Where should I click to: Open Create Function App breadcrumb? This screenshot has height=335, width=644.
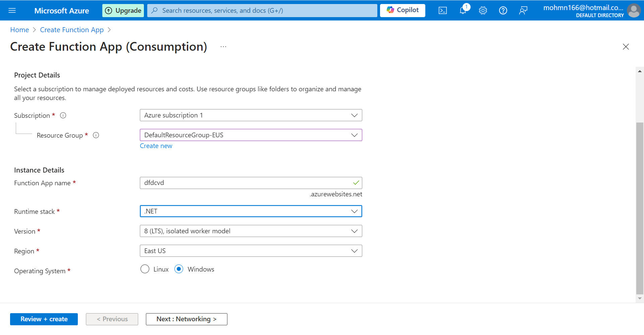(x=72, y=30)
